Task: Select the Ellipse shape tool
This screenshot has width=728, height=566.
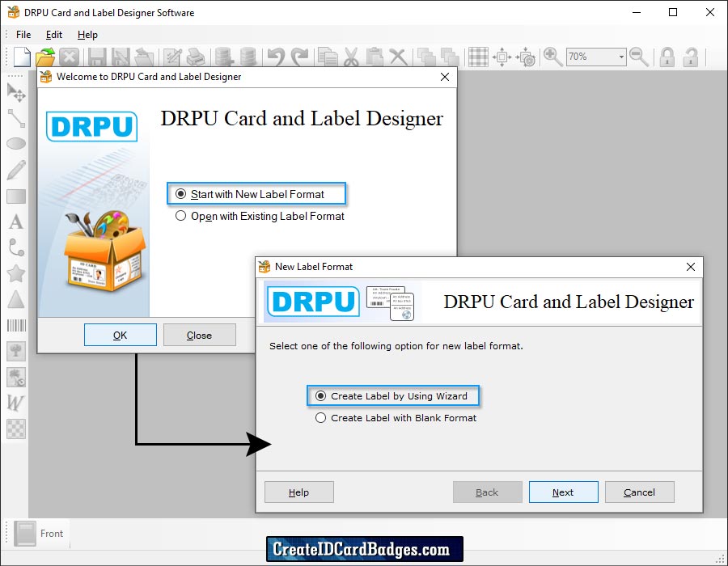Action: coord(16,144)
